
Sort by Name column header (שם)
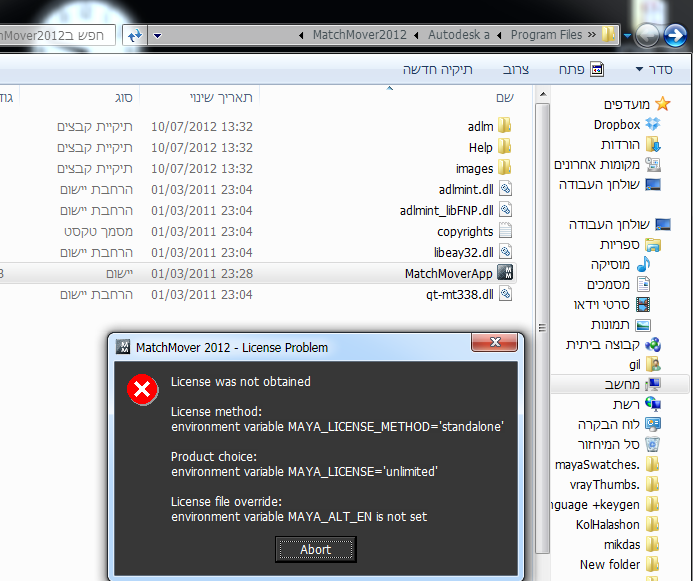click(x=505, y=97)
